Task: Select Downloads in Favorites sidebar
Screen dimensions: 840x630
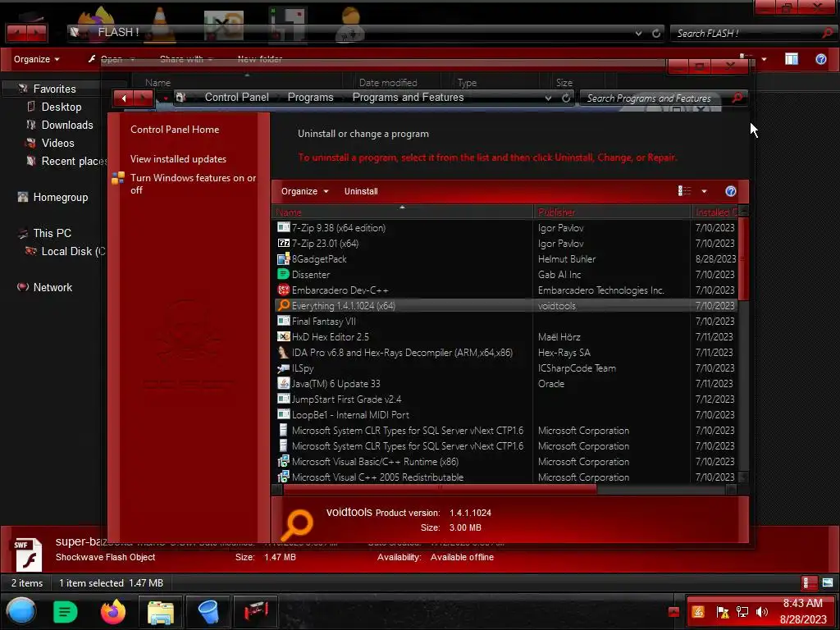Action: (67, 125)
